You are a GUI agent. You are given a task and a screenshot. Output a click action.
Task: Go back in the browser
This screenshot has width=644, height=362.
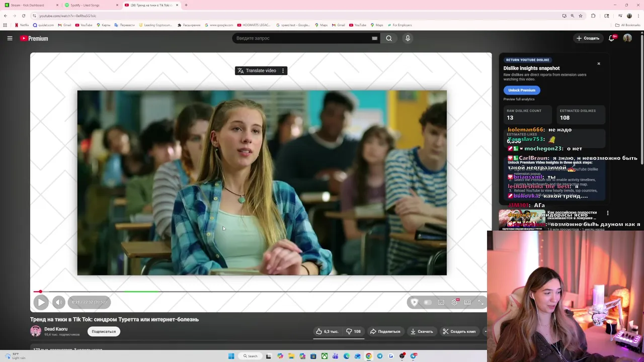point(6,16)
